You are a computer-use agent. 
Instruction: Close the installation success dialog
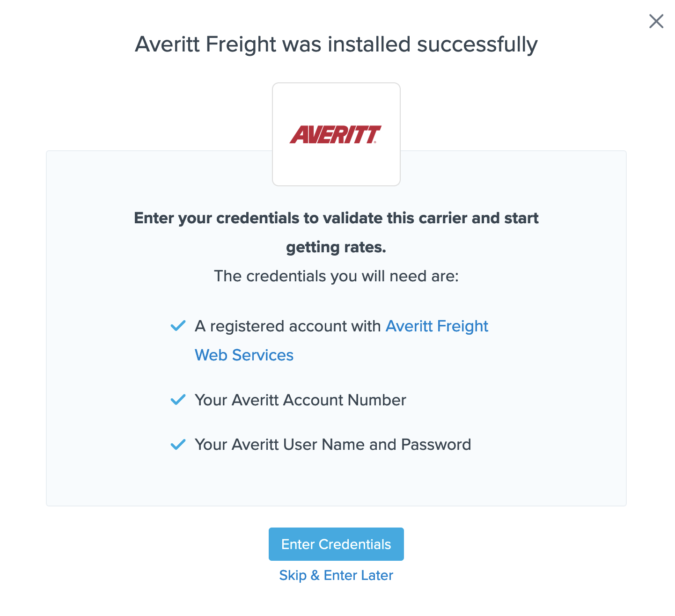656,21
